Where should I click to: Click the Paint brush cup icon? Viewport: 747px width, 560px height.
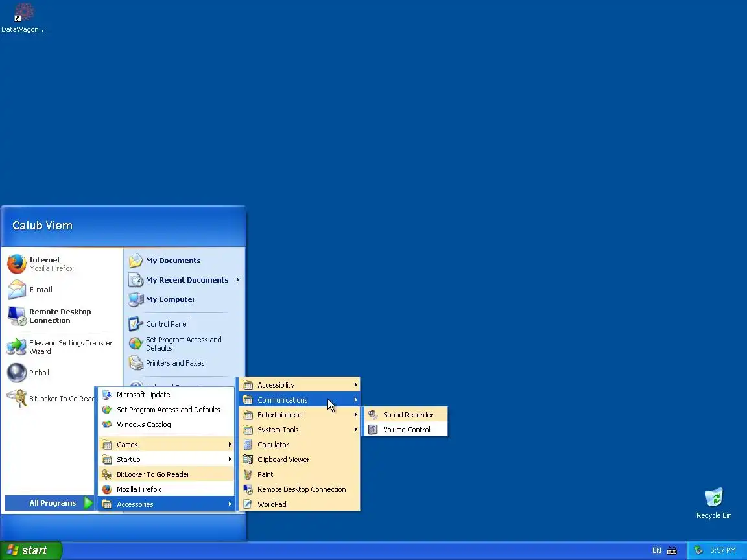pos(248,474)
